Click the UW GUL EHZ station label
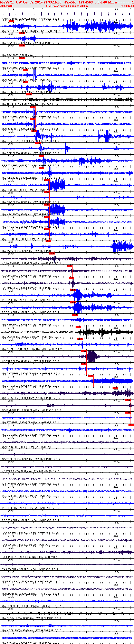Image resolution: width=134 pixels, height=644 pixels. click(x=31, y=435)
